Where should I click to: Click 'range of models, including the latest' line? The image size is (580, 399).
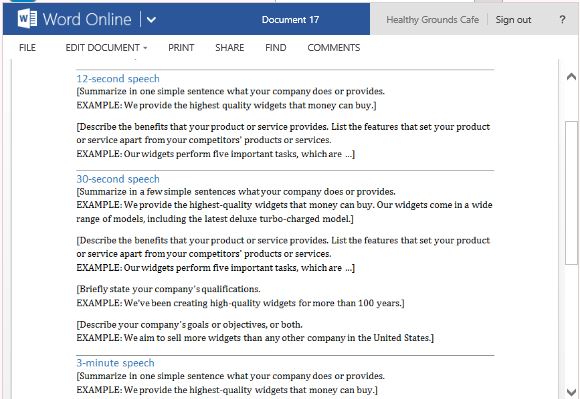coord(215,219)
